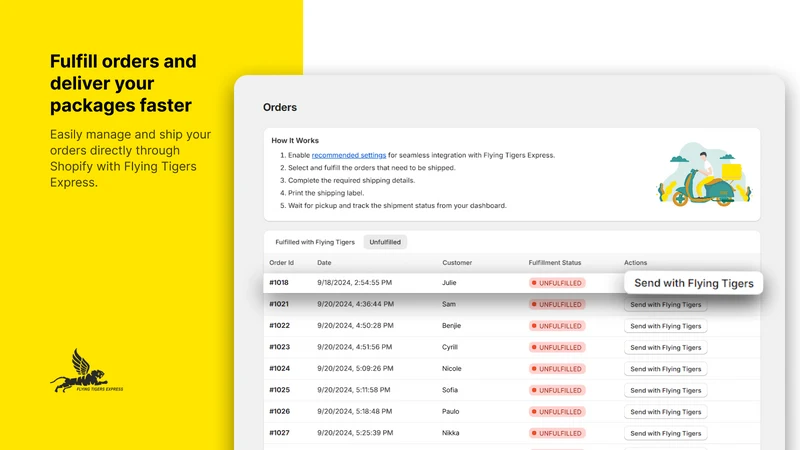Image resolution: width=800 pixels, height=450 pixels.
Task: Click the Orders page heading
Action: coord(280,108)
